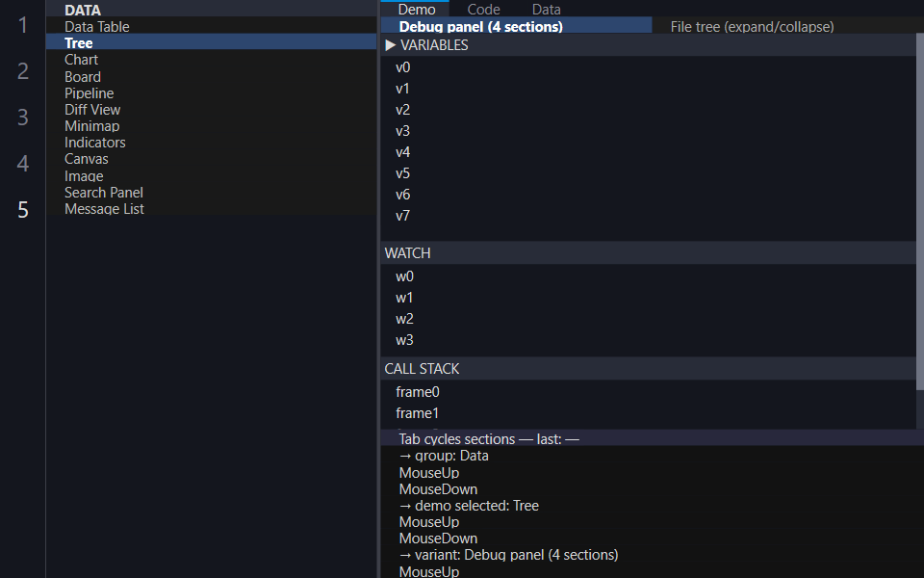Switch to the Code tab
Image resolution: width=924 pixels, height=578 pixels.
(483, 9)
